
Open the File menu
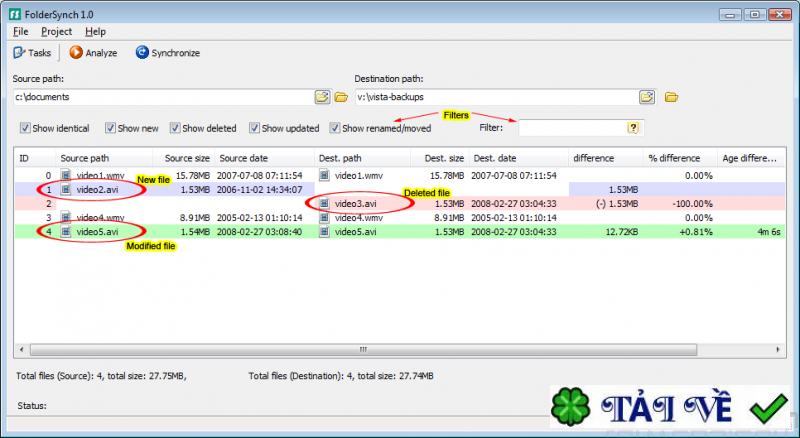pos(20,32)
